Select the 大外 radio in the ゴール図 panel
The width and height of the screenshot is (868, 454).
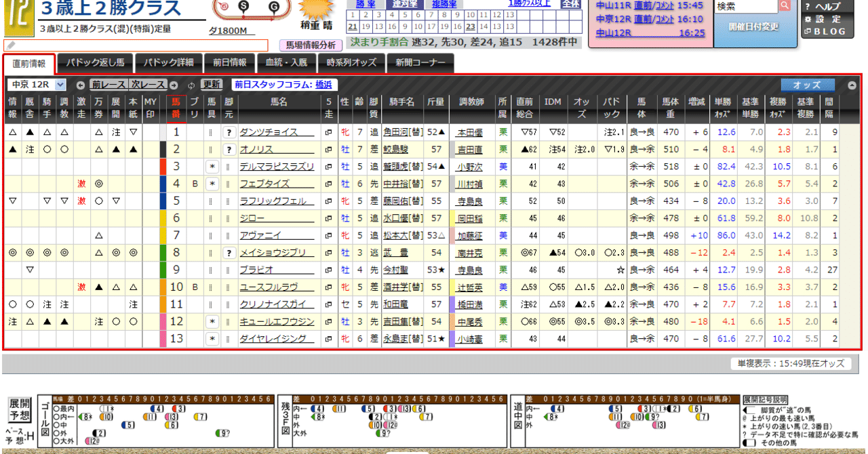(x=57, y=441)
